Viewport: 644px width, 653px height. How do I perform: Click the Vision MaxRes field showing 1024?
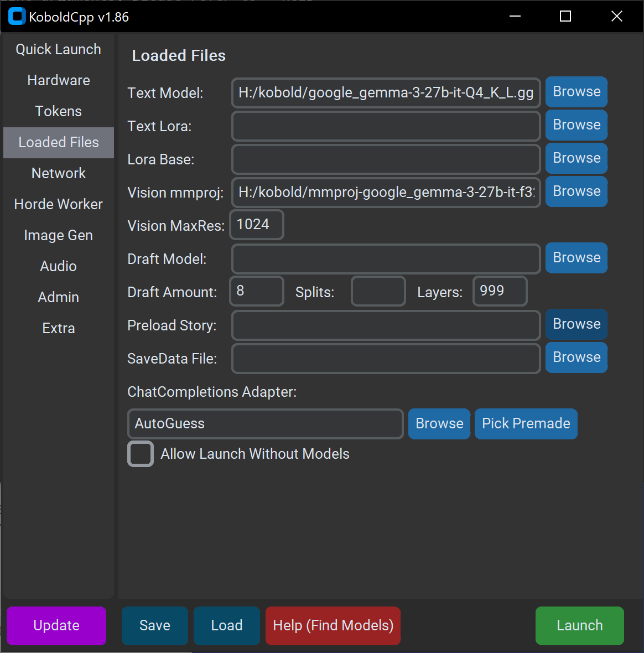257,225
